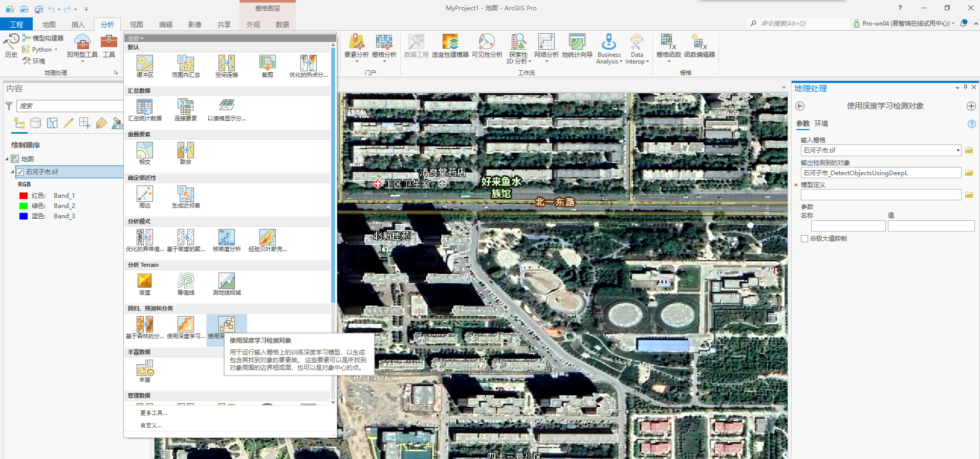Select the 缓冲区 (Buffer) tool icon
Screen dimensions: 980x459
[145, 64]
